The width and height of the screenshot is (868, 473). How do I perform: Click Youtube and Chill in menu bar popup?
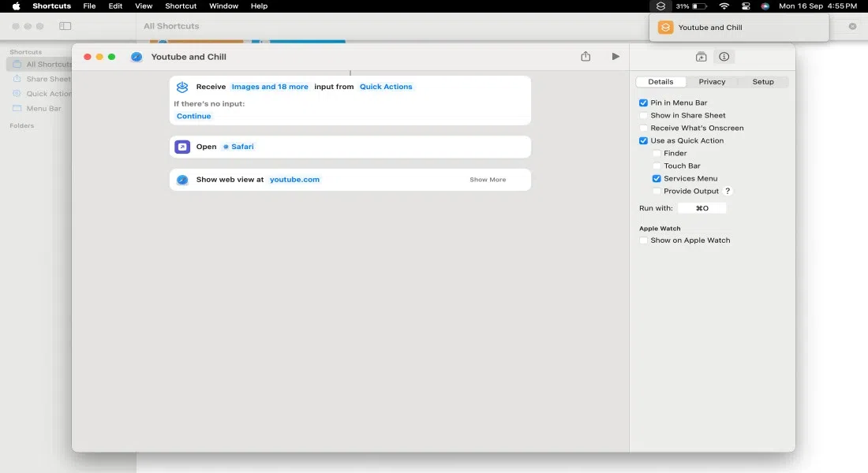710,28
